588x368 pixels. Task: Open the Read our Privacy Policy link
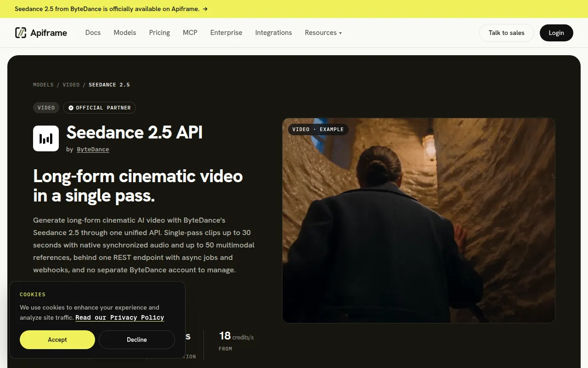[120, 317]
